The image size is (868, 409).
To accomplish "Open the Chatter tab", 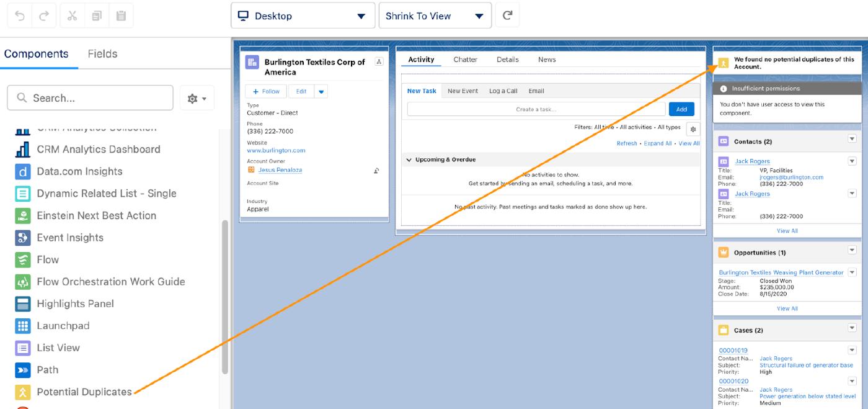I will (465, 60).
